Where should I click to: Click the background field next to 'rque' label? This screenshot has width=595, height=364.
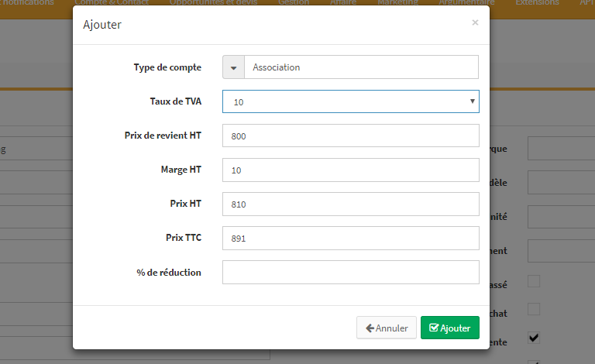click(x=561, y=149)
